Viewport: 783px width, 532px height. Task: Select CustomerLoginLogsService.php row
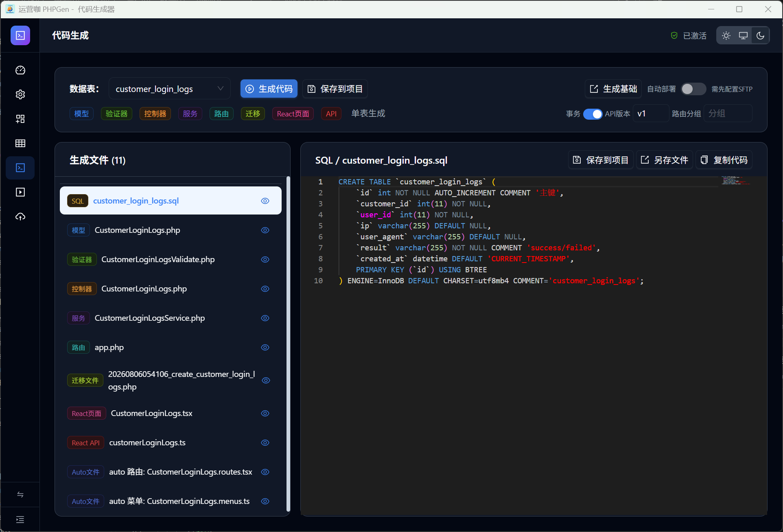(171, 318)
